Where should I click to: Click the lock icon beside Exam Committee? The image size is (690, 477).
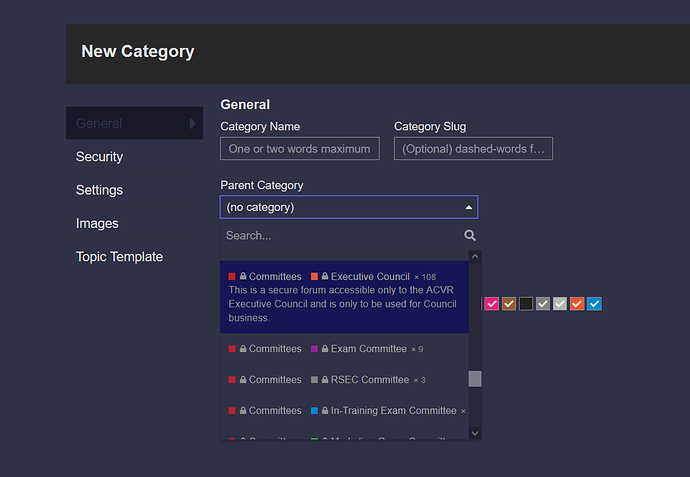(325, 349)
